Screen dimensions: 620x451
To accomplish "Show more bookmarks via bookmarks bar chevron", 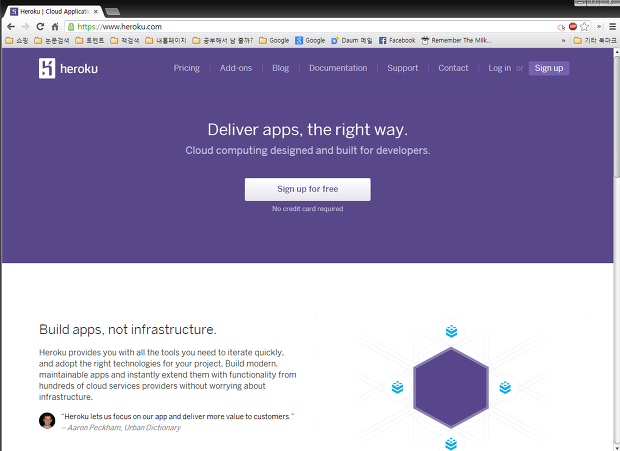I will click(563, 40).
